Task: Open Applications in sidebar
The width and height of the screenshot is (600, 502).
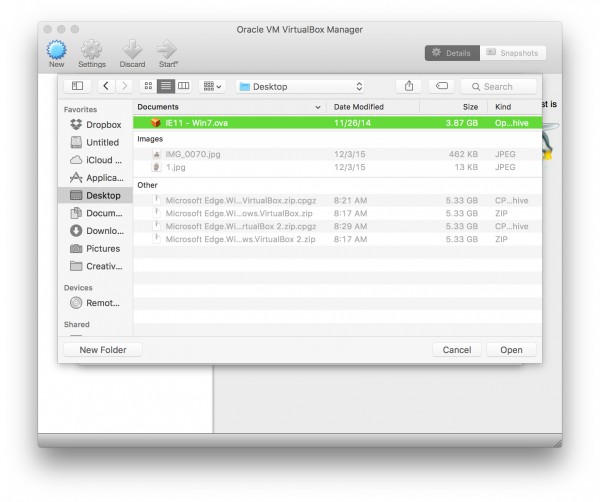Action: pos(96,178)
